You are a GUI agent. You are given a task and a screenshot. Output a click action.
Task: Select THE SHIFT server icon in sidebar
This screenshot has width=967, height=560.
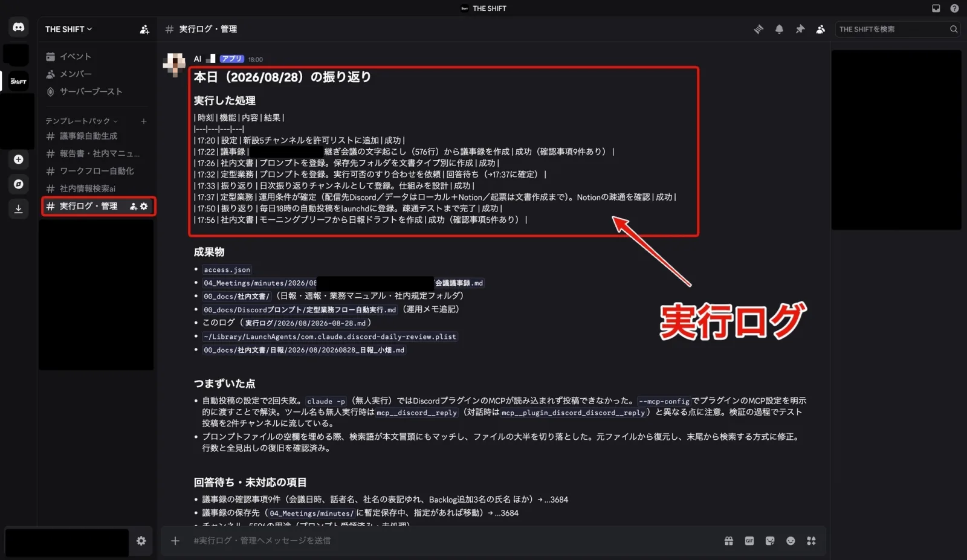click(19, 81)
